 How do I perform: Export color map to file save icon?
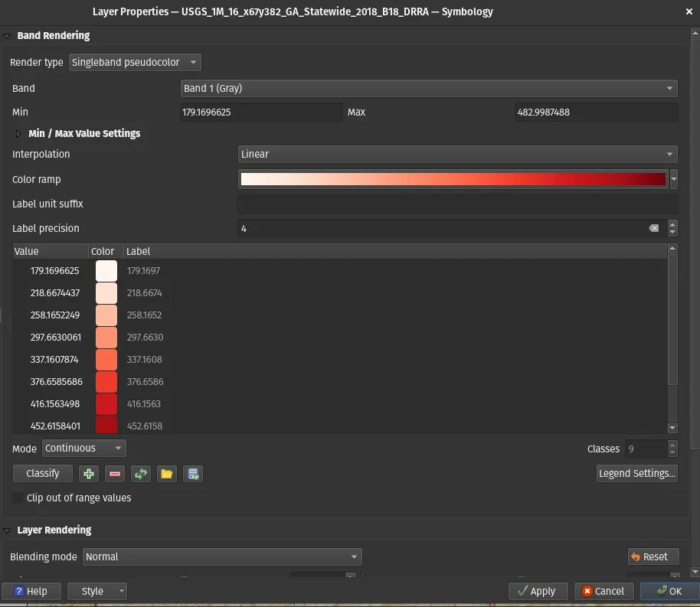click(x=193, y=474)
